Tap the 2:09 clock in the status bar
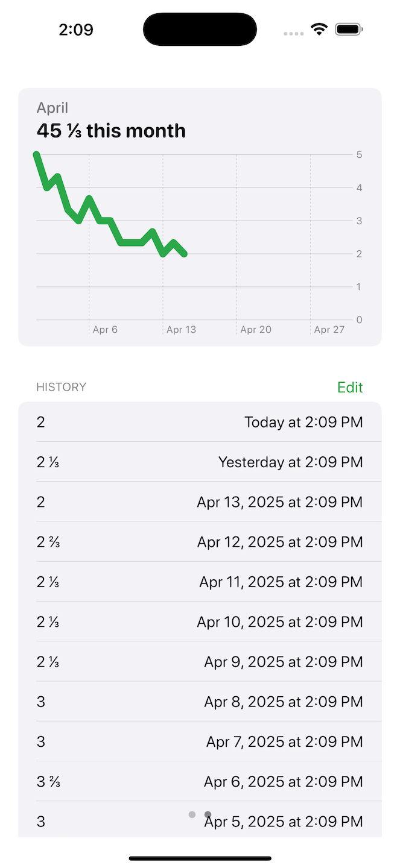This screenshot has width=400, height=868. click(76, 29)
